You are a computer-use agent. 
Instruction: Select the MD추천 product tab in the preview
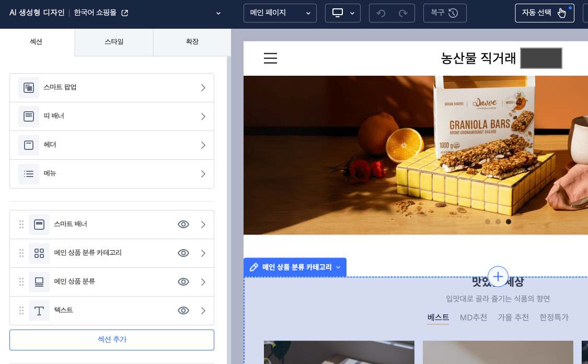click(x=473, y=318)
